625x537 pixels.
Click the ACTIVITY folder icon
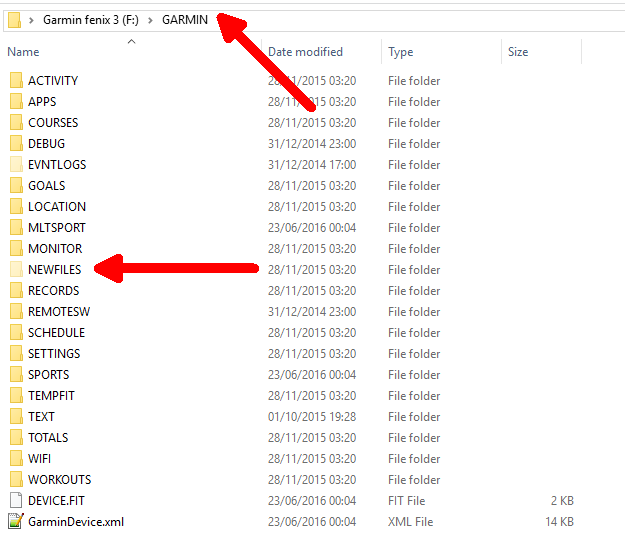[15, 81]
